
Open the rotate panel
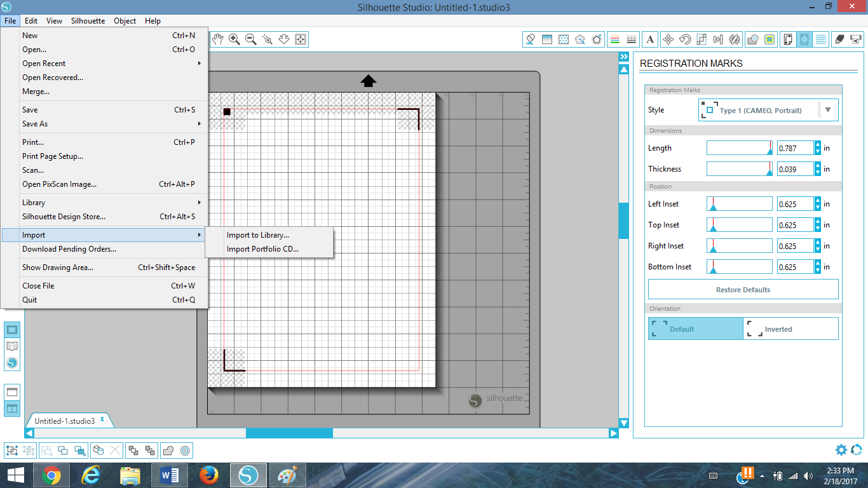(685, 39)
